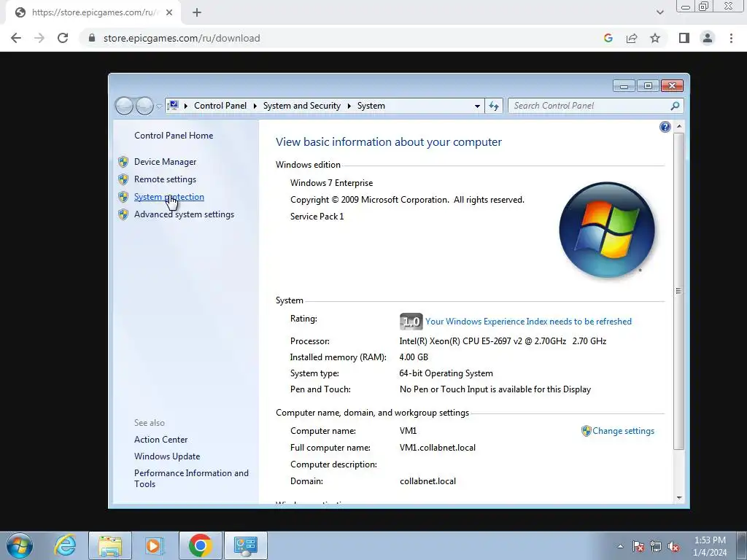Image resolution: width=747 pixels, height=560 pixels.
Task: Click the vertical scrollbar thumb
Action: pos(679,291)
